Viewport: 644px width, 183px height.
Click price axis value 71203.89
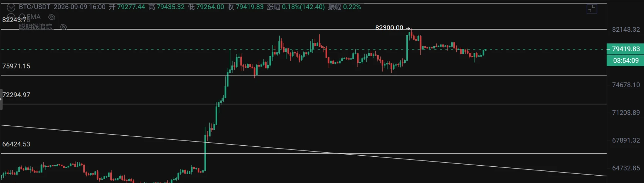click(626, 113)
